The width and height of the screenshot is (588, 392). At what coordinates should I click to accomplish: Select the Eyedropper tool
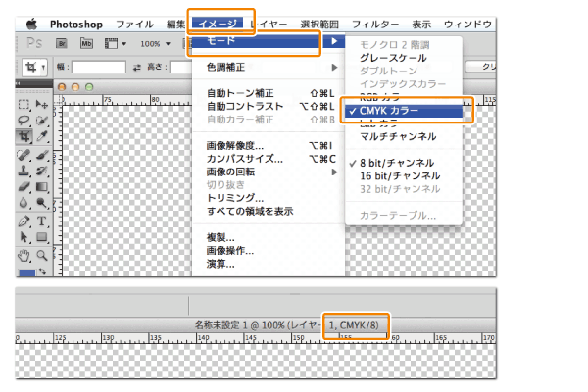tap(41, 136)
